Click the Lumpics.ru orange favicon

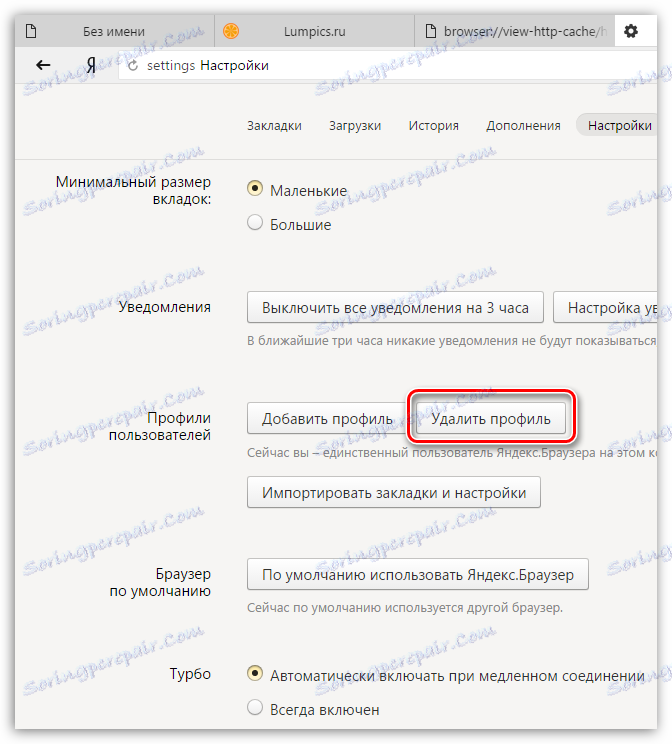click(231, 31)
